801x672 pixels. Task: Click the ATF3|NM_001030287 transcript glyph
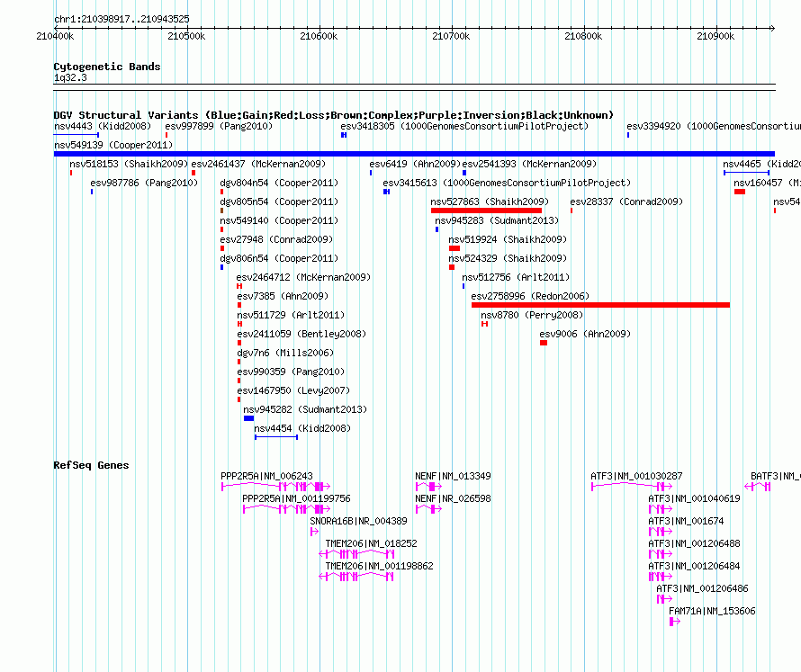(632, 487)
